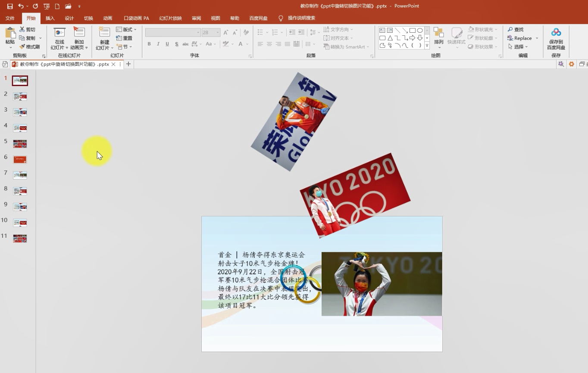Create new blank document icon in quick access

pos(57,6)
